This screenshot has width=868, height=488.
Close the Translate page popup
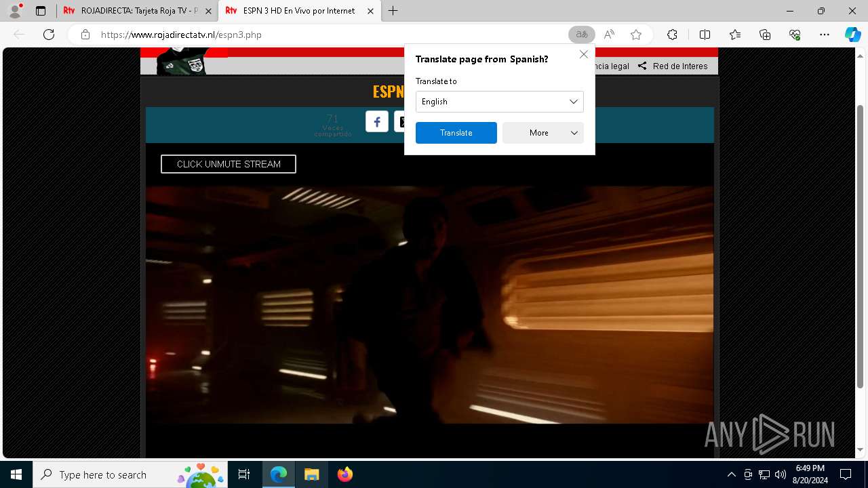(583, 54)
